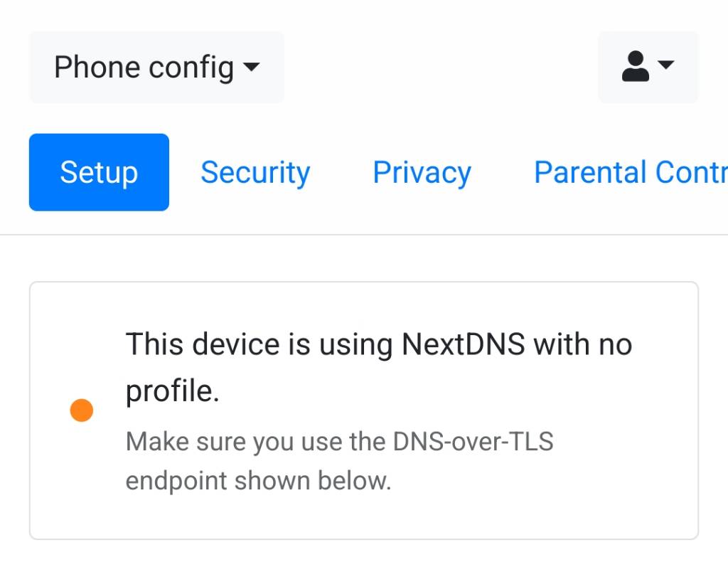Switch to the Security tab

(255, 172)
